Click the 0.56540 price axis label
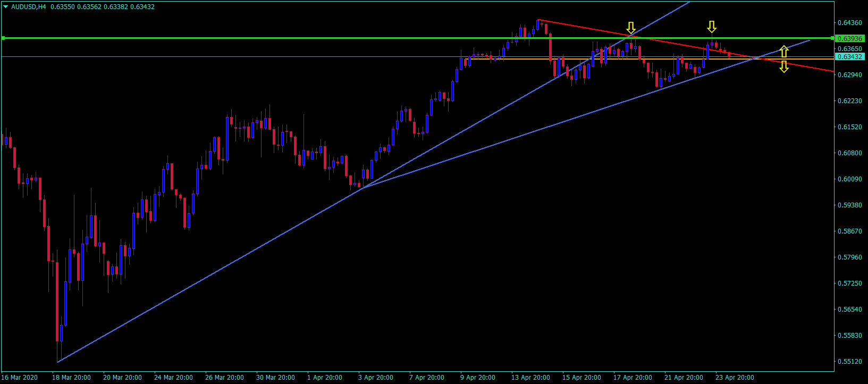Image resolution: width=868 pixels, height=384 pixels. [849, 310]
